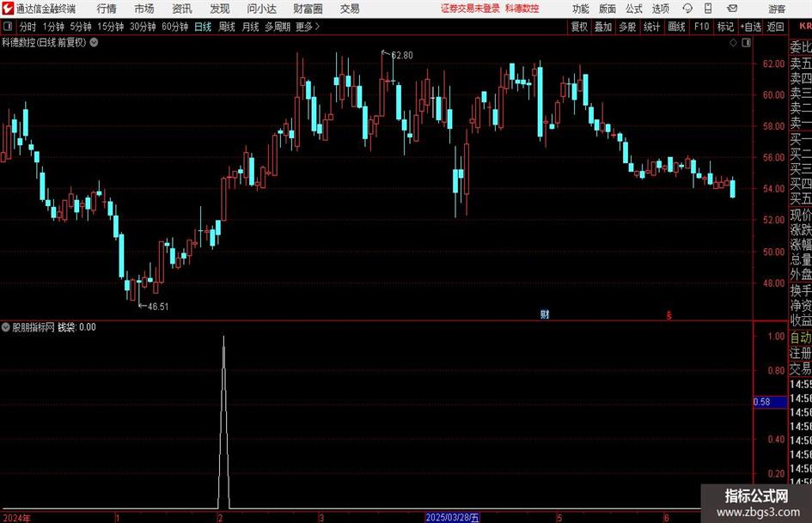Click the 46.51 low price label
The width and height of the screenshot is (812, 523).
click(158, 307)
